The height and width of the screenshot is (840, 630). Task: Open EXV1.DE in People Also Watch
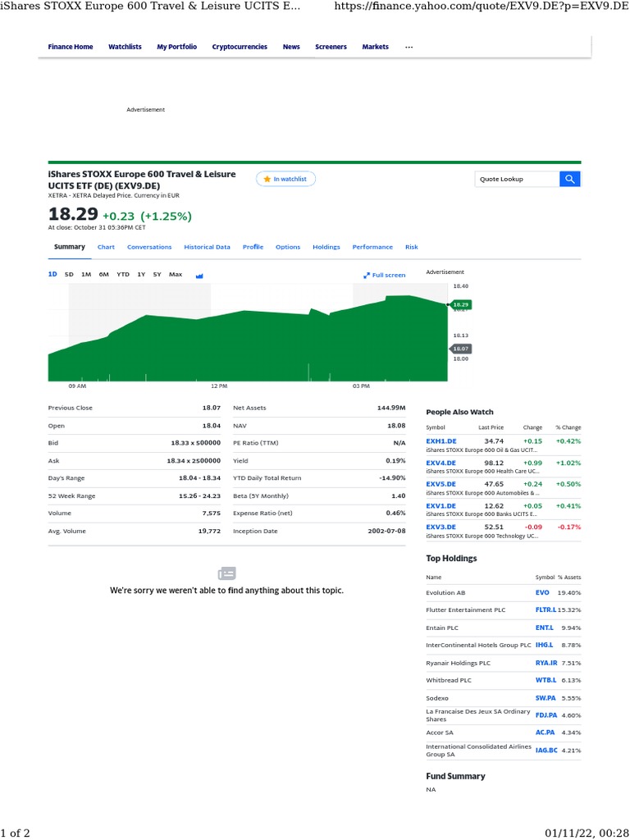tap(441, 505)
